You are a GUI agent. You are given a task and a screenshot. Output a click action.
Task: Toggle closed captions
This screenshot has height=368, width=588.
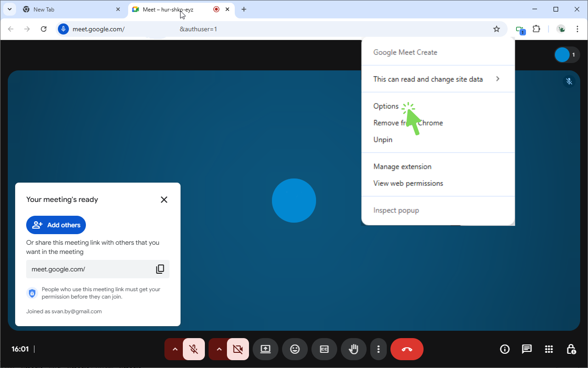click(x=324, y=349)
